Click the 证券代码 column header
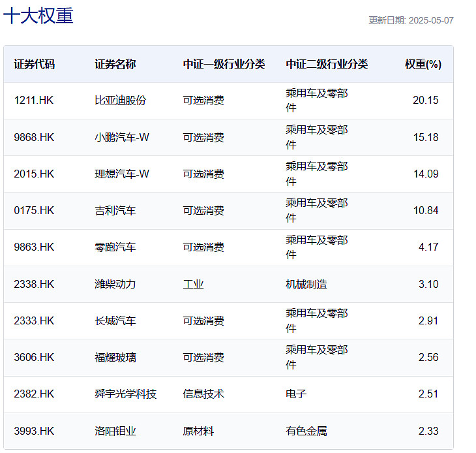 click(x=35, y=64)
